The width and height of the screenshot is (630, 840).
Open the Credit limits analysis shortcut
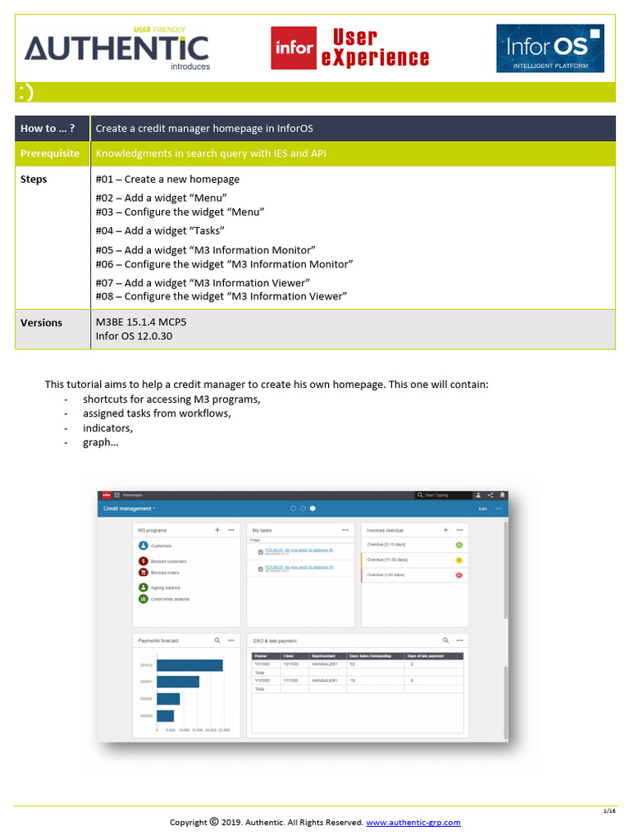click(164, 599)
